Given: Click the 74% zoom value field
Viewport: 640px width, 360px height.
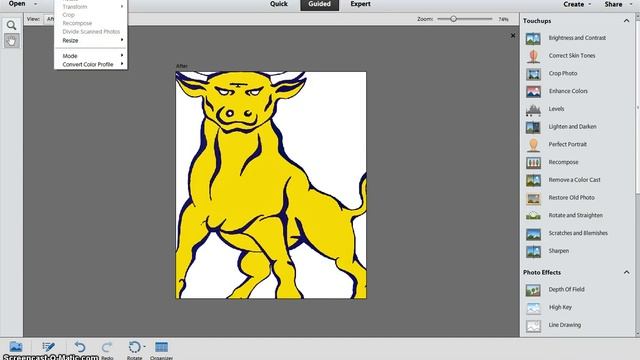Looking at the screenshot, I should [x=503, y=19].
